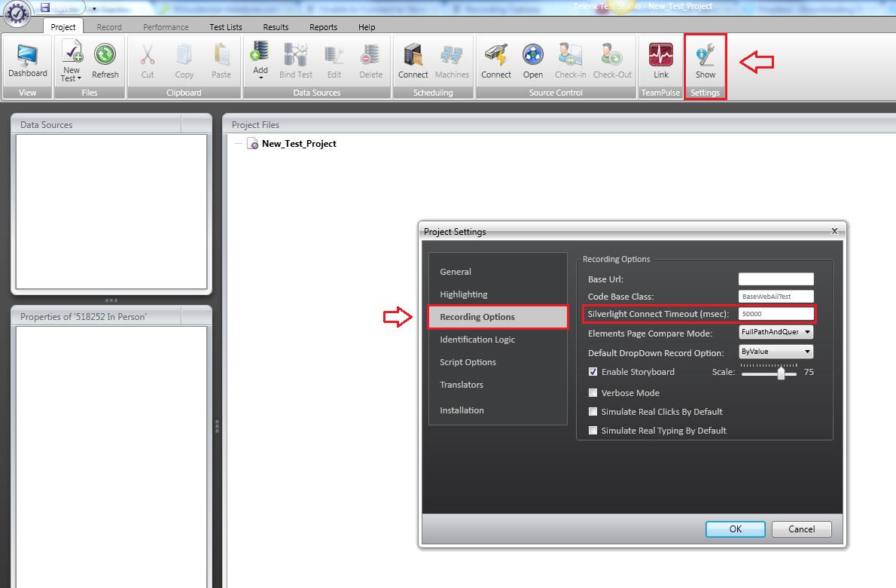Delete the data source
Image resolution: width=896 pixels, height=588 pixels.
(370, 60)
